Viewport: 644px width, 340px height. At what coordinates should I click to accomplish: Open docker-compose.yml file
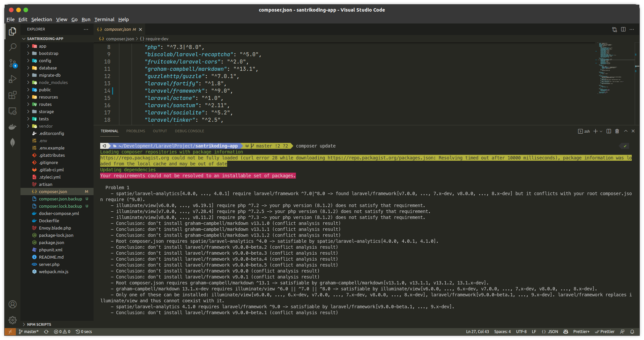click(57, 214)
